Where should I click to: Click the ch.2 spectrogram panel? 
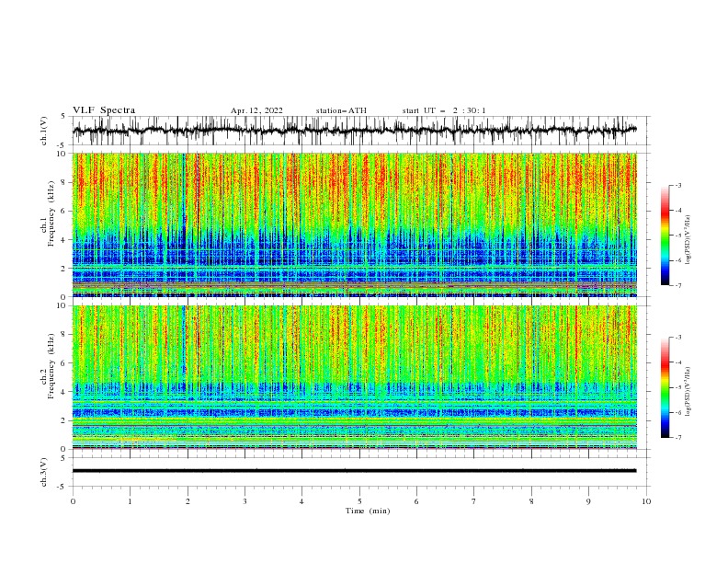click(354, 377)
